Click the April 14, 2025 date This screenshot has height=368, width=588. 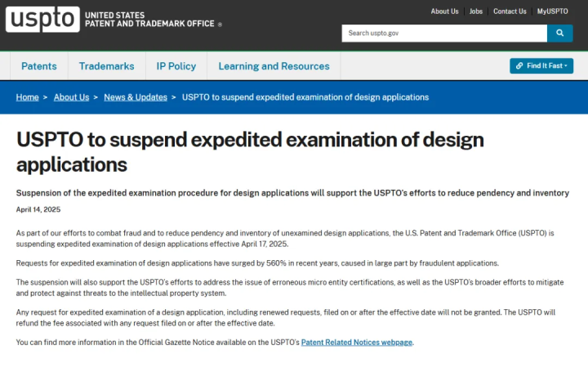(x=38, y=209)
